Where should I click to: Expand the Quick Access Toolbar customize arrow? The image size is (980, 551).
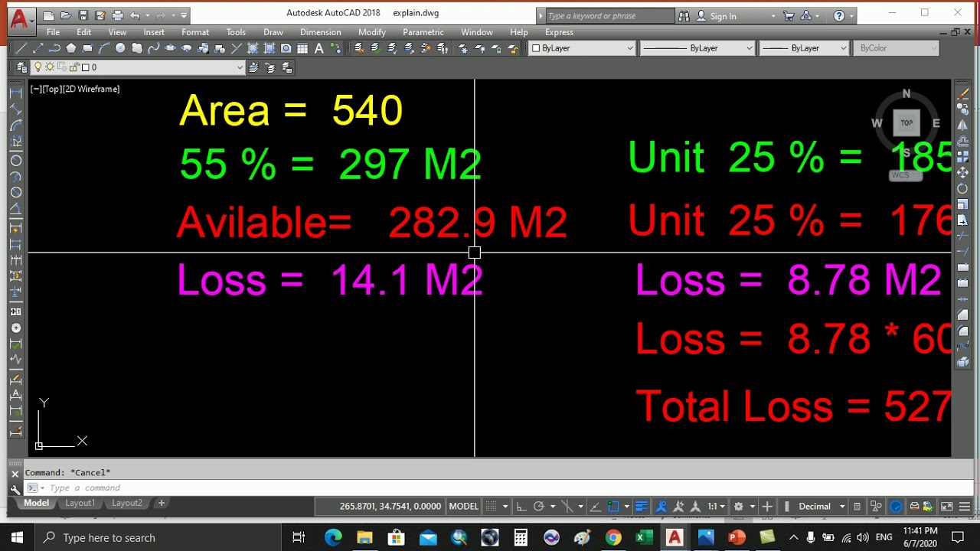pos(184,15)
